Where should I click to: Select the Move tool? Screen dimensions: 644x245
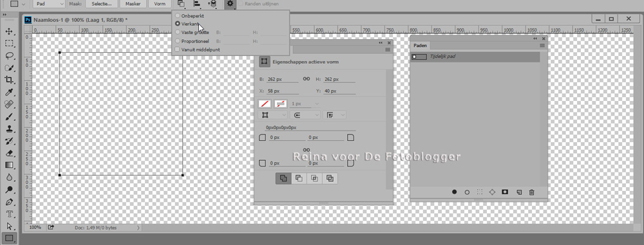[x=9, y=32]
